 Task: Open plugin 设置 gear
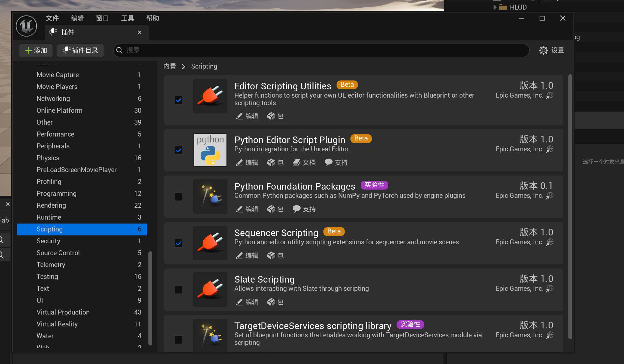tap(551, 50)
